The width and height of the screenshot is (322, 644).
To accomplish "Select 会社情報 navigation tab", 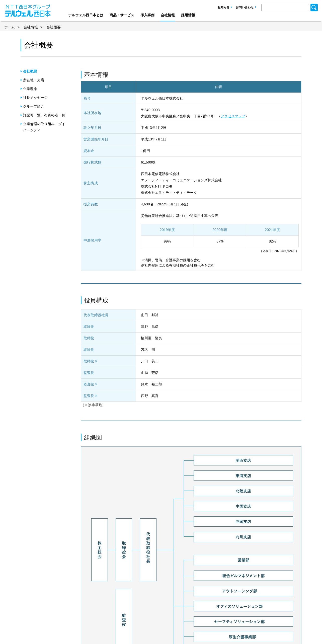I will coord(168,15).
